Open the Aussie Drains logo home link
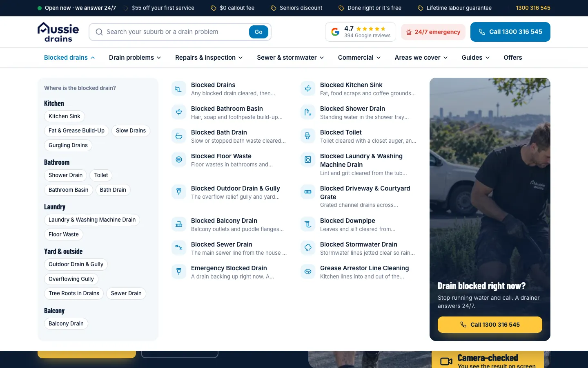The image size is (588, 368). 58,32
